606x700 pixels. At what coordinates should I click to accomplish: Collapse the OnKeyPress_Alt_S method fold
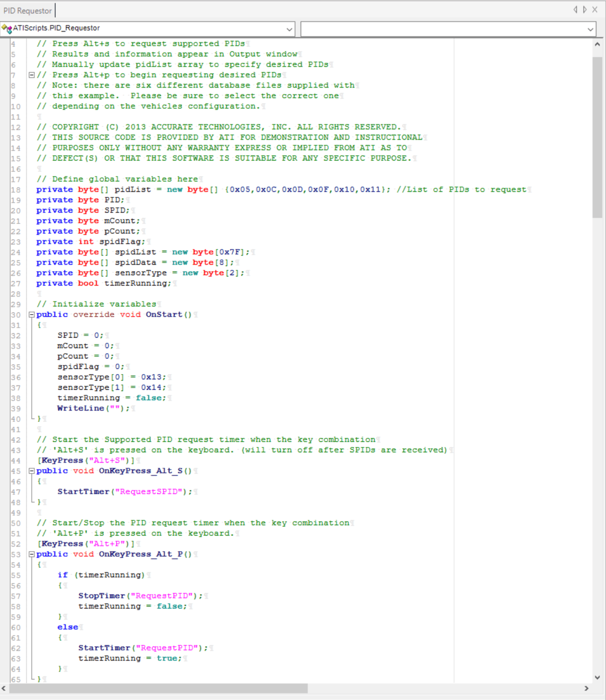click(32, 471)
